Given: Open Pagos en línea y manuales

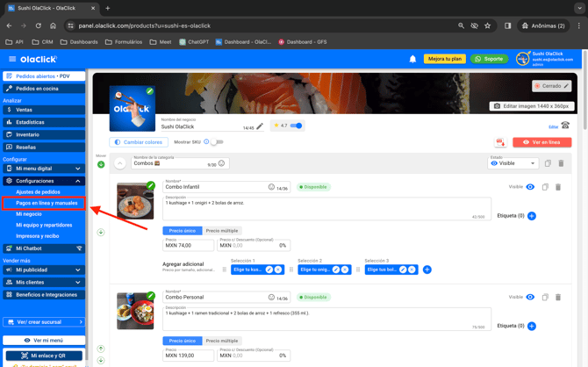Looking at the screenshot, I should coord(44,203).
